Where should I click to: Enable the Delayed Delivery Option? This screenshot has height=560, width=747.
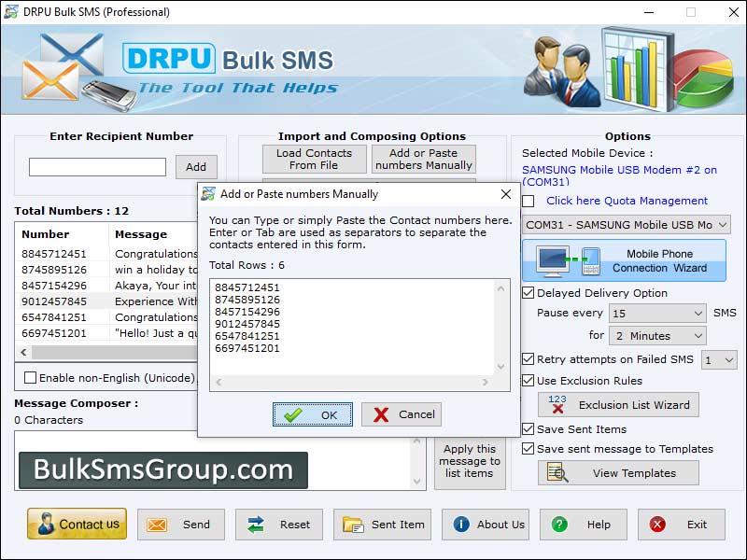[x=529, y=292]
